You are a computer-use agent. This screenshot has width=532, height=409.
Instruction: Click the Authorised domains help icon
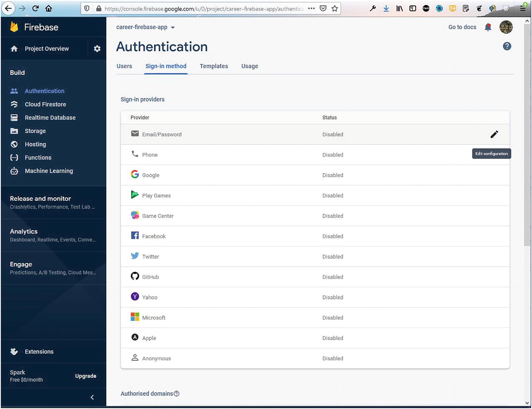pyautogui.click(x=176, y=394)
